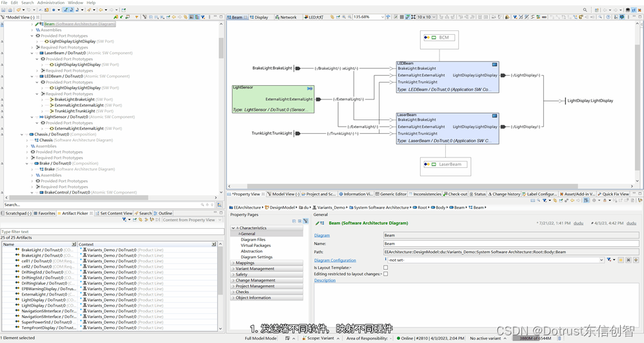Toggle the highlighted tree-view button in Property Pages
The height and width of the screenshot is (343, 644).
306,222
